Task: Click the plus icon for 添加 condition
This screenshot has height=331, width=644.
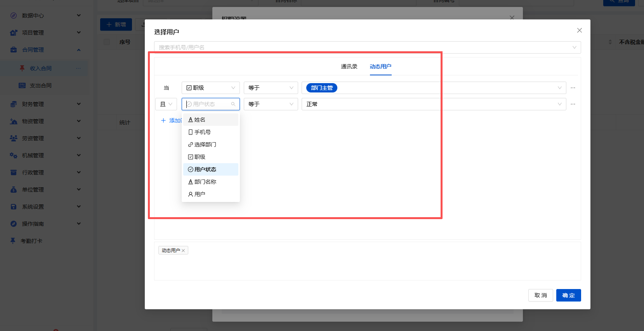Action: pos(163,120)
